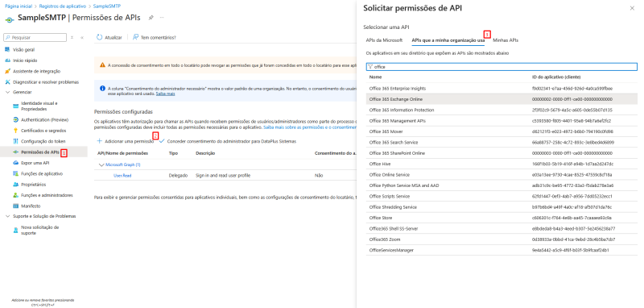Click the Assistente de integração rocket icon
Image resolution: width=644 pixels, height=308 pixels.
pos(7,71)
